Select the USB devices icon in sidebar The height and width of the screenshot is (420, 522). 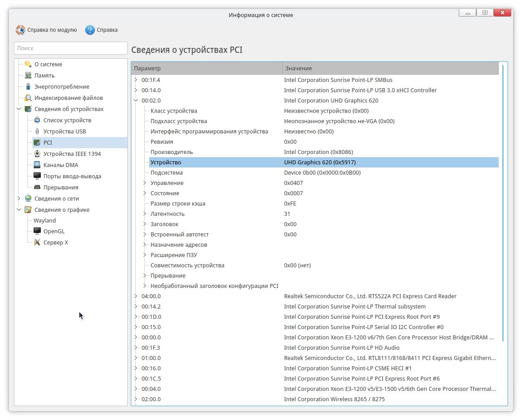point(37,132)
